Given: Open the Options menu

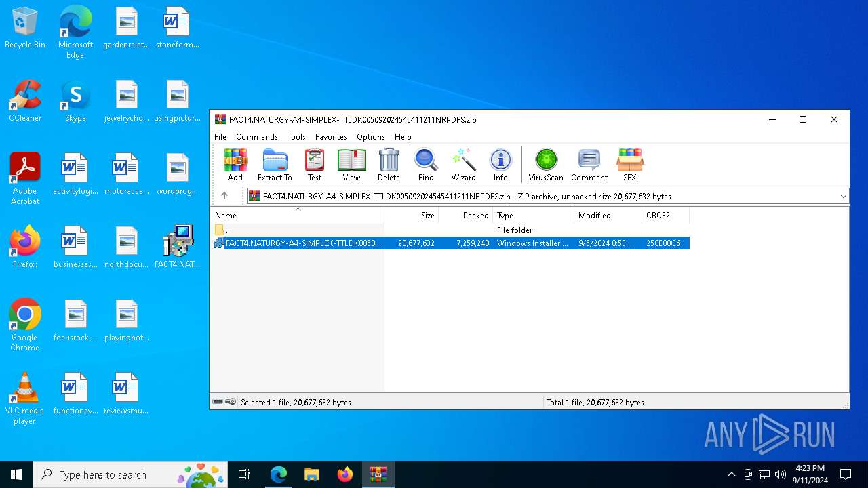Looking at the screenshot, I should pos(371,137).
